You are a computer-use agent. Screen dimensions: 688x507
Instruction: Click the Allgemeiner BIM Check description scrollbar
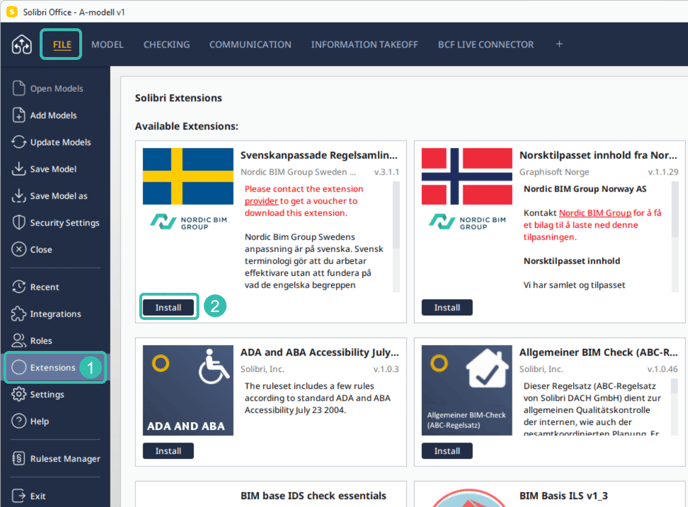[675, 386]
